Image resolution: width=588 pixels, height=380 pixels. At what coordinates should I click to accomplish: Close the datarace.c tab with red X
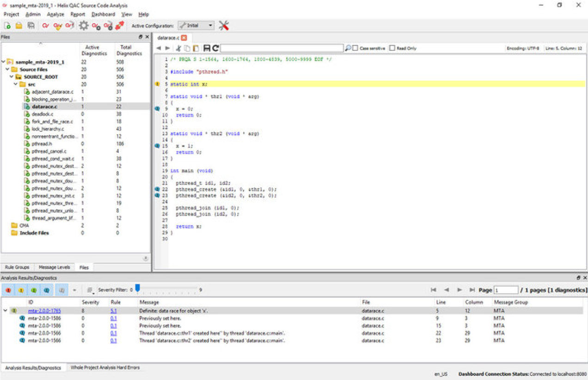tap(184, 37)
